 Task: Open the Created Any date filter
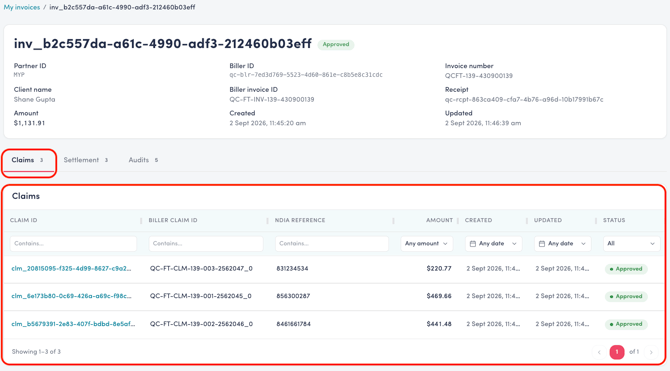coord(494,244)
